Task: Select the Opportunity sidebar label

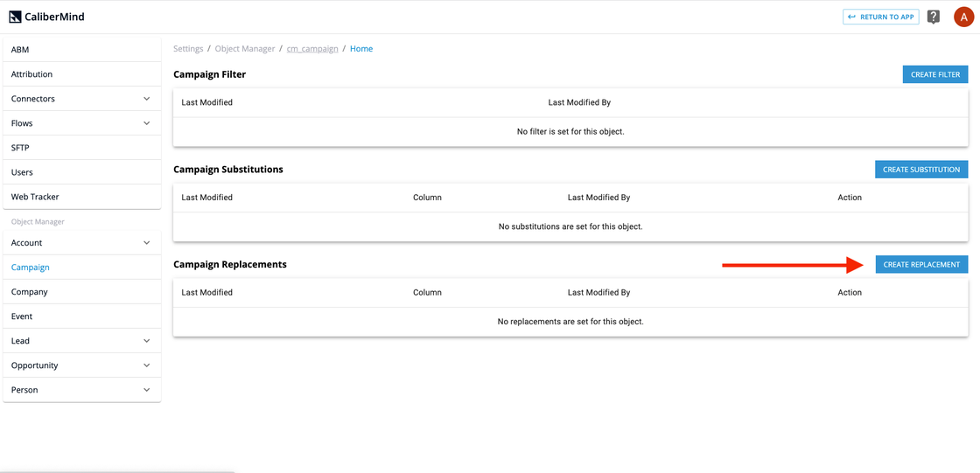Action: point(34,365)
